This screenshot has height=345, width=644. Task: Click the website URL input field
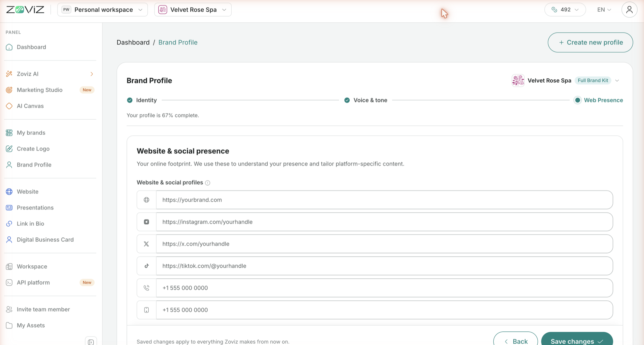click(384, 200)
